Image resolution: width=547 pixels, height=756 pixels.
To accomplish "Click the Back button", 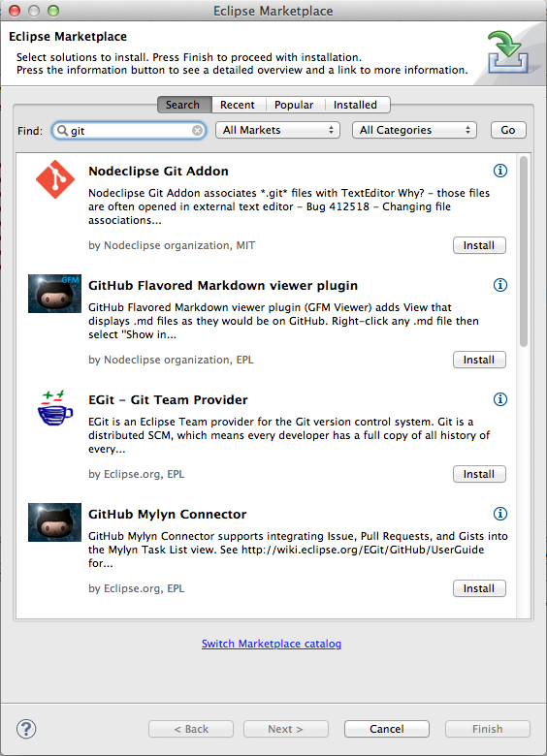I will pos(191,729).
